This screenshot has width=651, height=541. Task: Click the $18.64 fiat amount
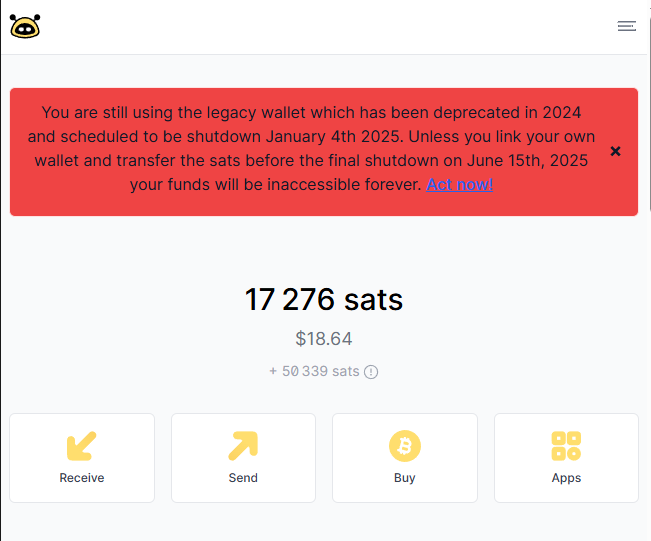tap(324, 339)
